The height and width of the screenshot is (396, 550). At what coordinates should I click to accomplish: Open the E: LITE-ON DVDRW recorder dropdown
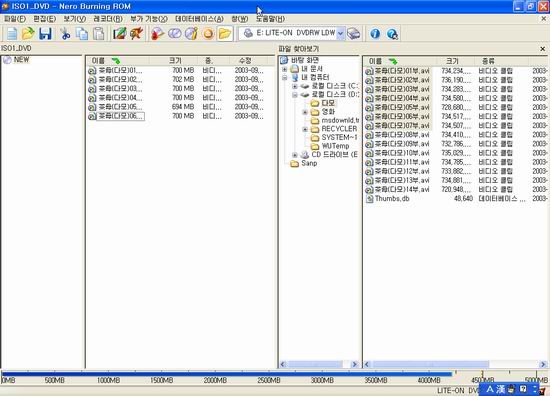point(340,33)
